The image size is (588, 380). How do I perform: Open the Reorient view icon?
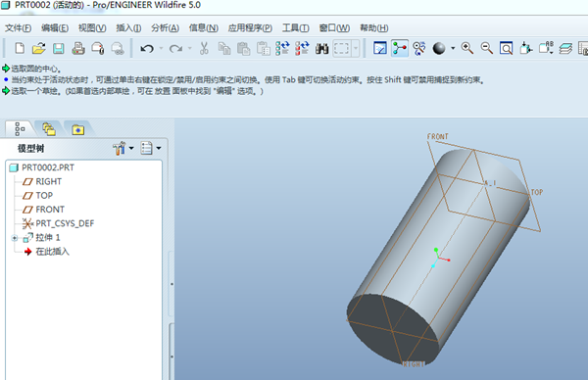525,48
